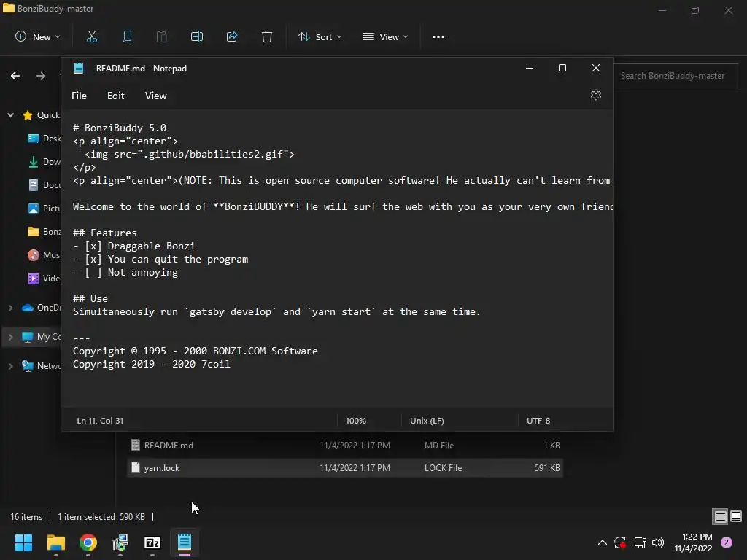Click the 100% zoom status entry
Viewport: 747px width, 560px height.
[355, 421]
